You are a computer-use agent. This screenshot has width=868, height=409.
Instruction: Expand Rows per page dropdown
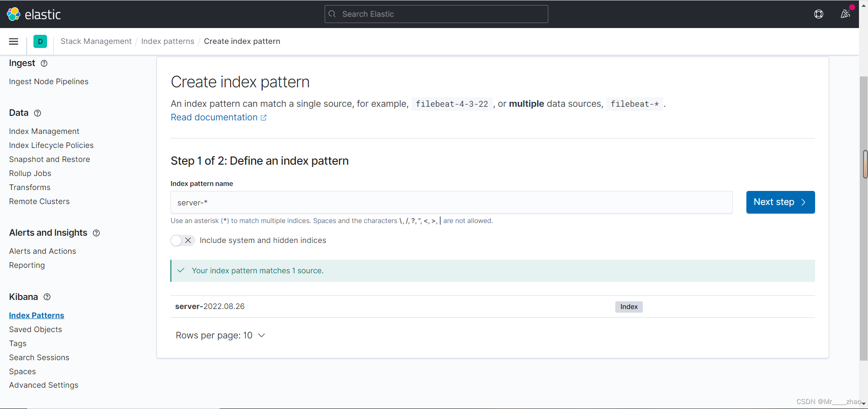coord(221,335)
